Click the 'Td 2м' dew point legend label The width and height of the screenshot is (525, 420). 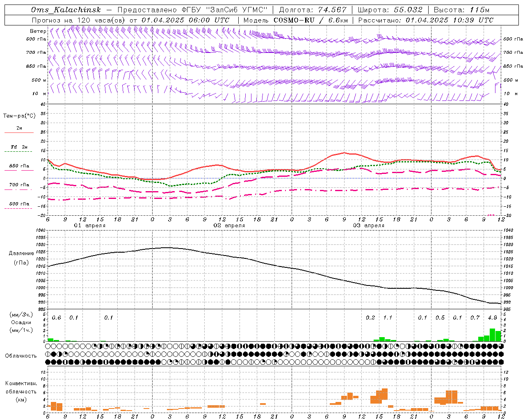[19, 147]
